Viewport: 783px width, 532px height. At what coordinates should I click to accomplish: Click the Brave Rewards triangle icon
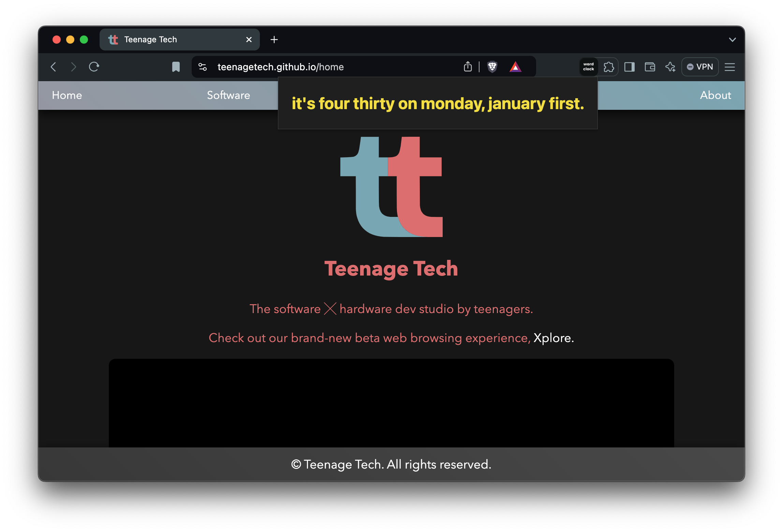(515, 67)
